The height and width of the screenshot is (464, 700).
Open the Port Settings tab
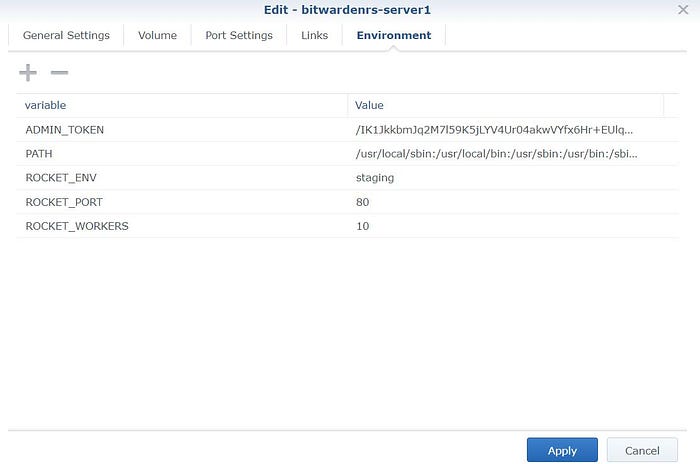(239, 35)
